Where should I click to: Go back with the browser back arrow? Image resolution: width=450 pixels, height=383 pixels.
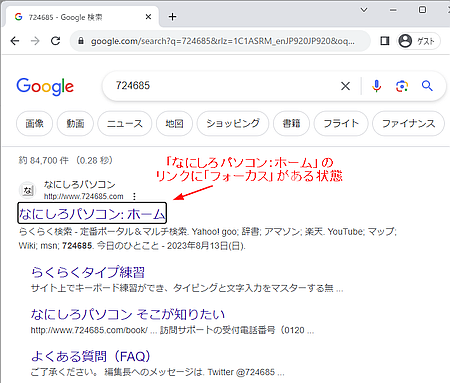(x=15, y=41)
